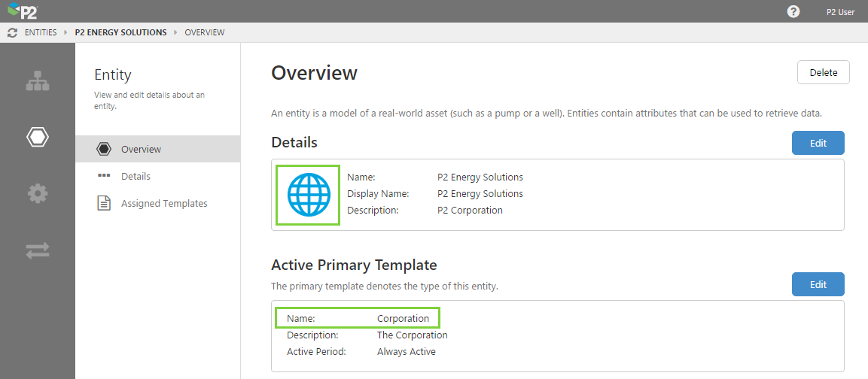Open the help question mark icon
This screenshot has width=868, height=379.
pyautogui.click(x=793, y=11)
